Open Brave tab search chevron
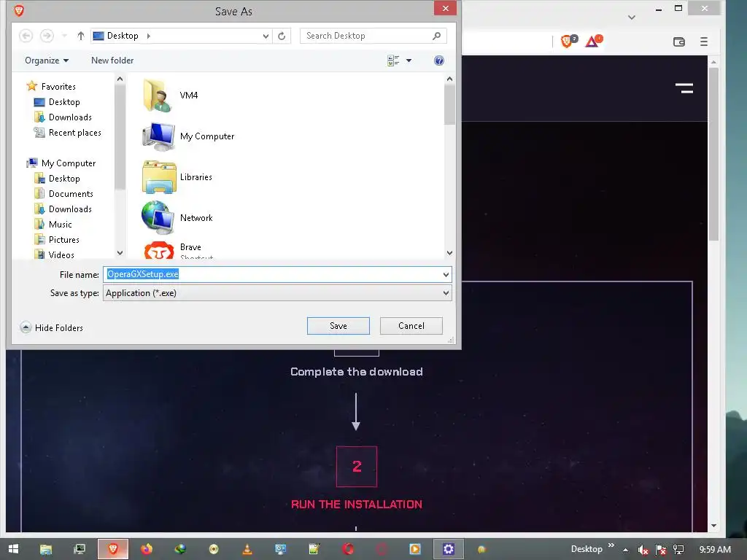747x560 pixels. [x=632, y=17]
